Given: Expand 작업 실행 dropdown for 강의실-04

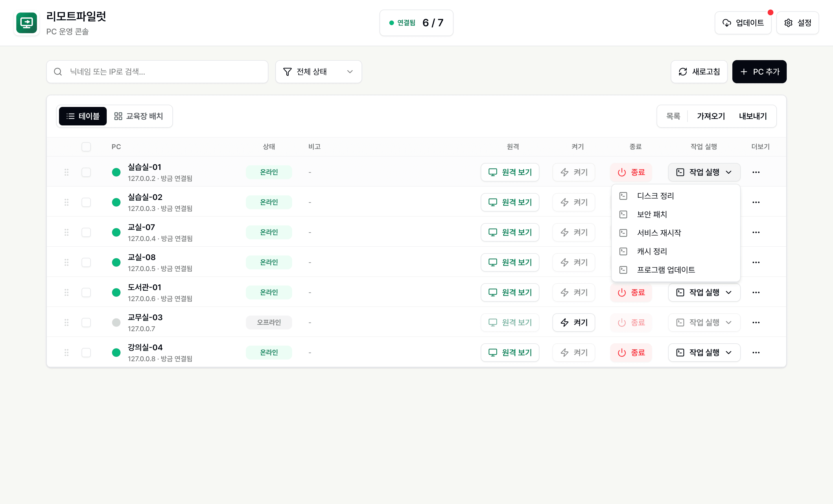Looking at the screenshot, I should point(704,353).
